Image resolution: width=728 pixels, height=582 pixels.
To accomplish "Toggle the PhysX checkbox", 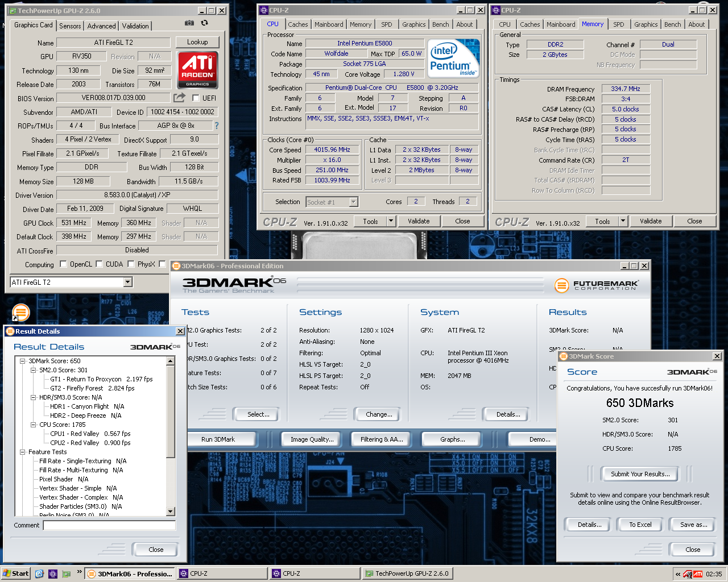I will [x=131, y=264].
